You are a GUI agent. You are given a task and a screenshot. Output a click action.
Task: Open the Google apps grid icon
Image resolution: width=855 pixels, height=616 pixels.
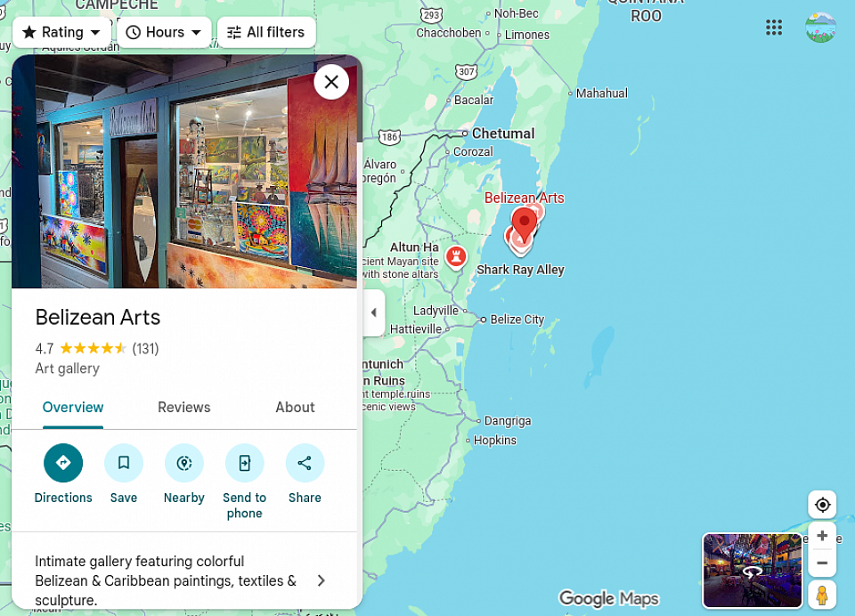(x=774, y=28)
